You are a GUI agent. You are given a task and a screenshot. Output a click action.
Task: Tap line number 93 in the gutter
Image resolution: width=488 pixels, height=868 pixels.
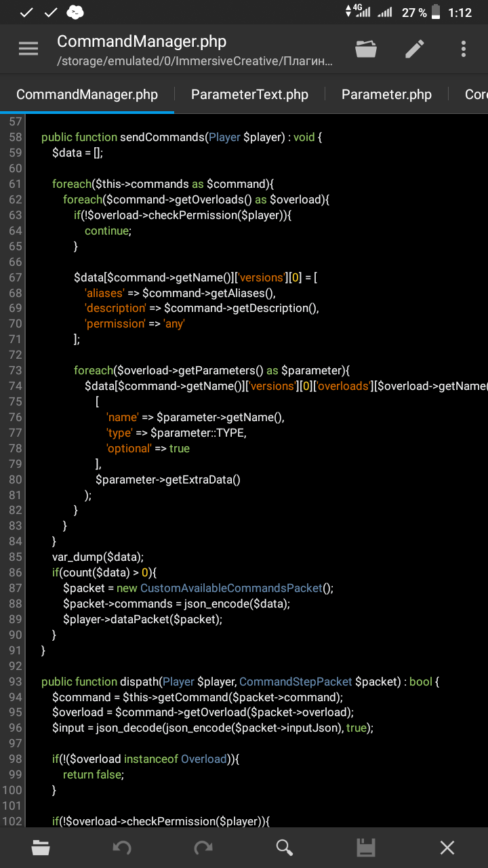click(x=15, y=682)
